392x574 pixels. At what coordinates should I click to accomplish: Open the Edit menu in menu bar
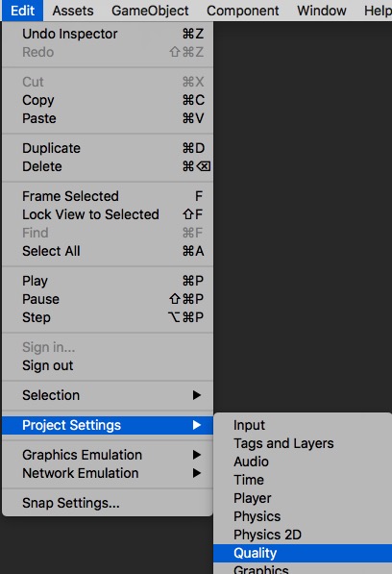(23, 11)
